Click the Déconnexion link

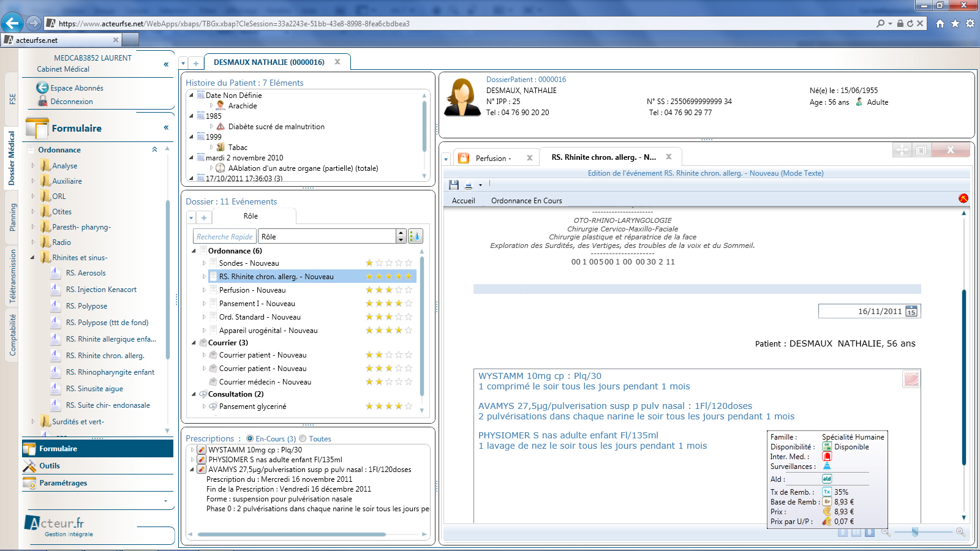click(x=72, y=102)
